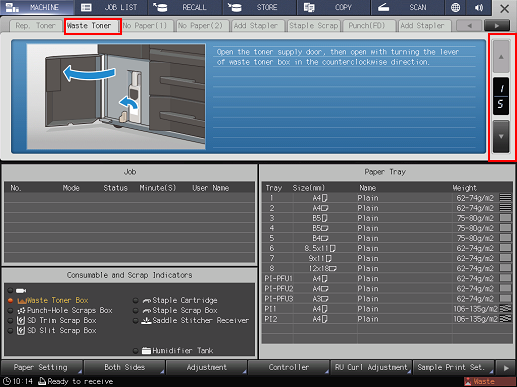Viewport: 517px width, 387px height.
Task: Close the screen with the X button
Action: tap(504, 8)
